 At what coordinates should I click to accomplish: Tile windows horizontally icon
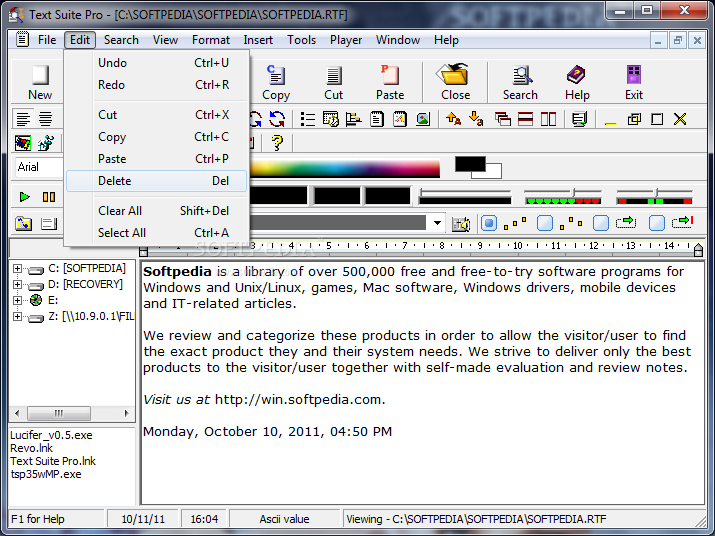click(x=525, y=119)
